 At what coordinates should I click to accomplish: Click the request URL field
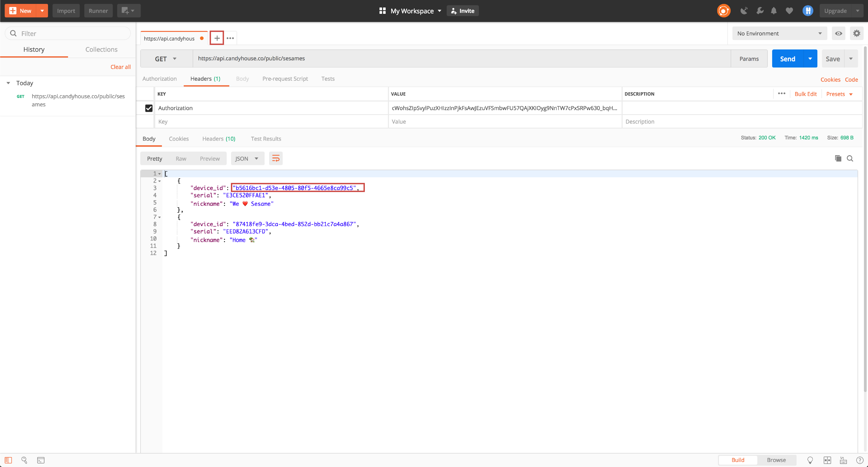click(462, 59)
